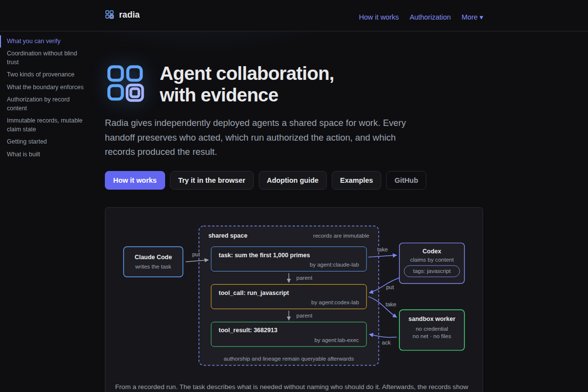
Task: Click the Codex diagram box
Action: pyautogui.click(x=432, y=263)
